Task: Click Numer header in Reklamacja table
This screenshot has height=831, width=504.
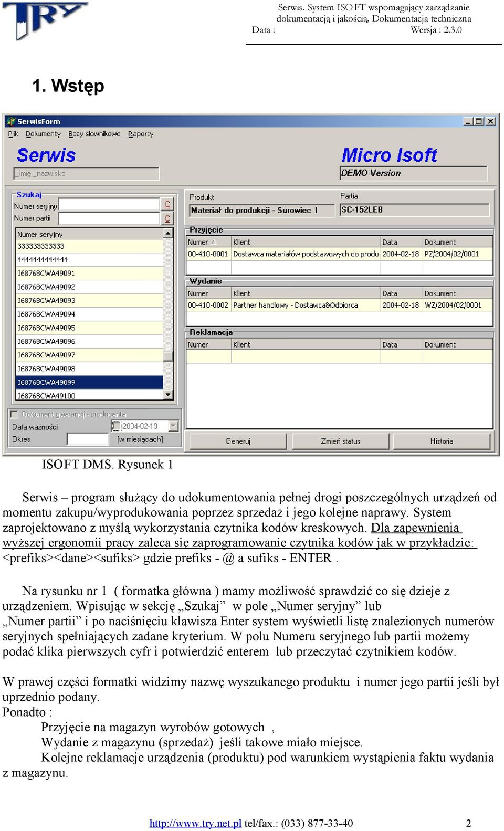Action: [x=209, y=344]
